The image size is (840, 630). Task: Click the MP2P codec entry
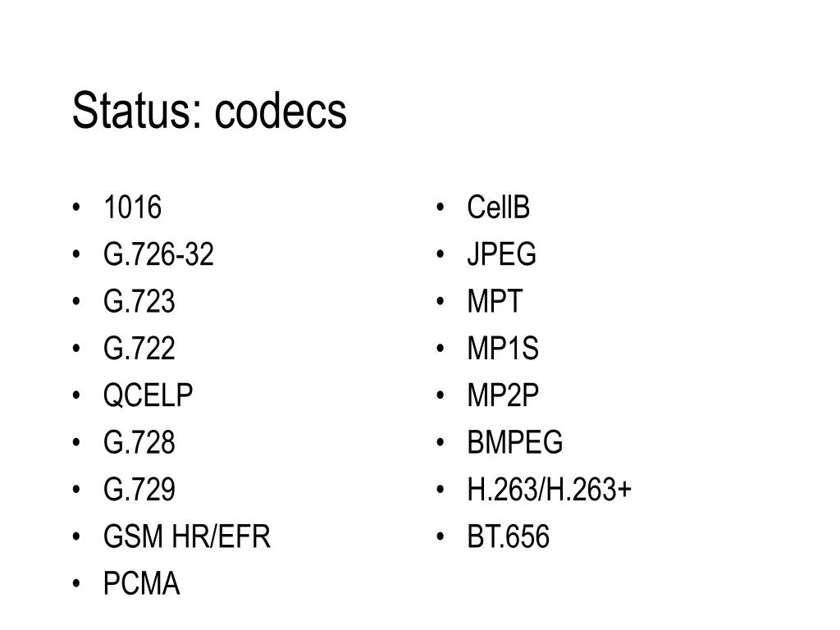tap(503, 395)
